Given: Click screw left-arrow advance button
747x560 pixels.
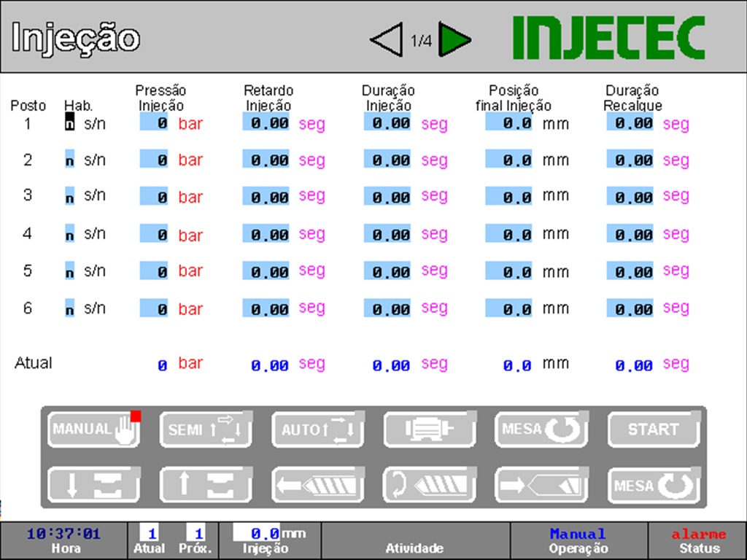Looking at the screenshot, I should pos(317,485).
